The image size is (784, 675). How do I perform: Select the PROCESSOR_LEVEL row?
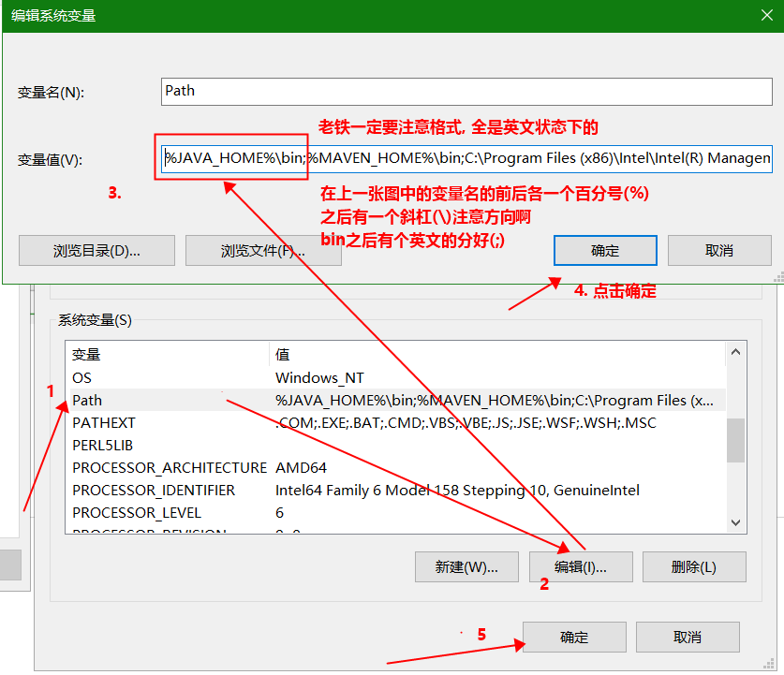click(x=395, y=513)
